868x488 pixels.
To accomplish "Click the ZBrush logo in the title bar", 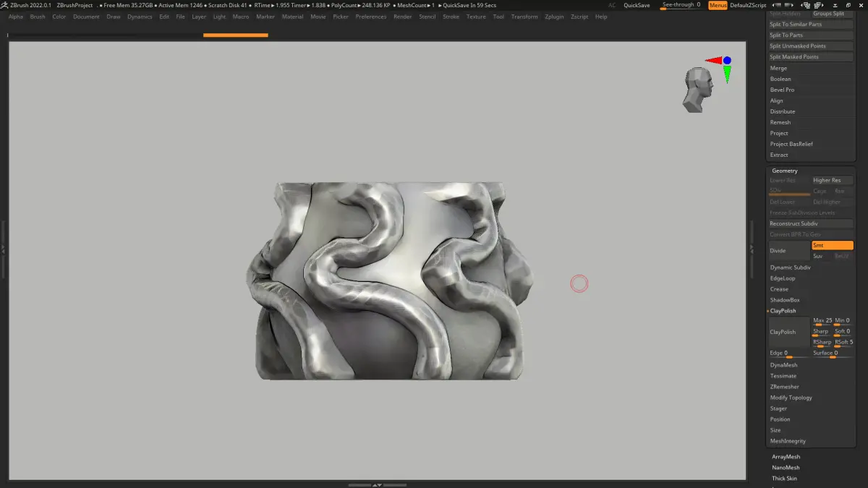I will [5, 5].
